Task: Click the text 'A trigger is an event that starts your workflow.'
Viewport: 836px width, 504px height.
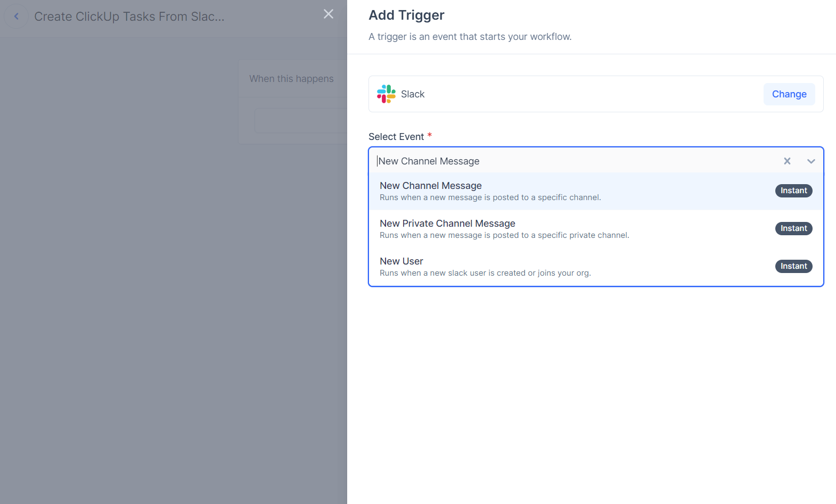Action: coord(470,37)
